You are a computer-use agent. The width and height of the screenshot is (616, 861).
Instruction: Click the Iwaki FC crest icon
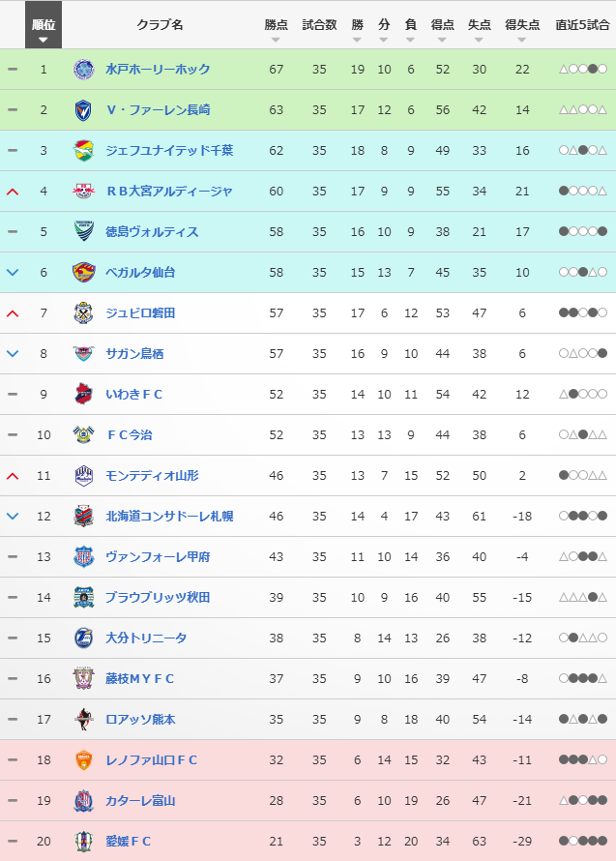pos(84,395)
